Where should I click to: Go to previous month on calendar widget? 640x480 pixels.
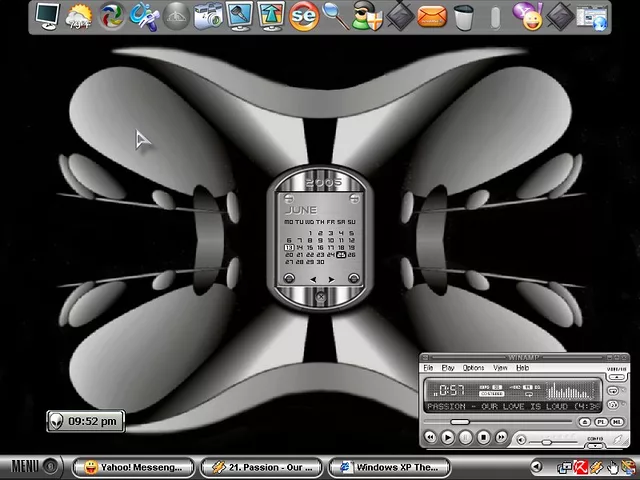coord(313,279)
